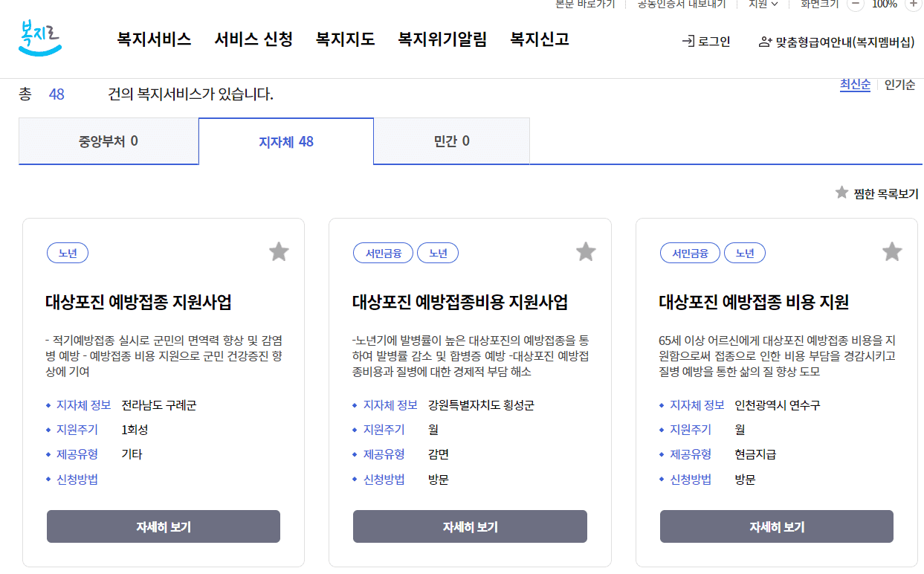The width and height of the screenshot is (924, 574).
Task: Open the 민간 tab
Action: pos(451,141)
